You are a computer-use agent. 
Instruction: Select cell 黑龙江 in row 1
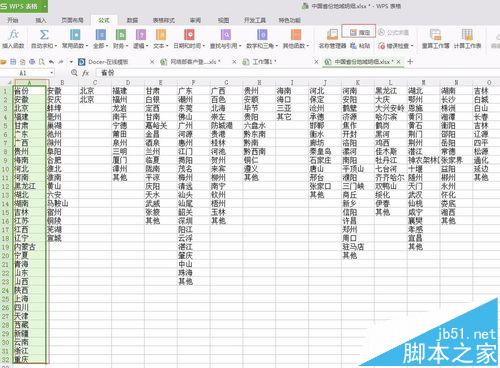point(390,91)
